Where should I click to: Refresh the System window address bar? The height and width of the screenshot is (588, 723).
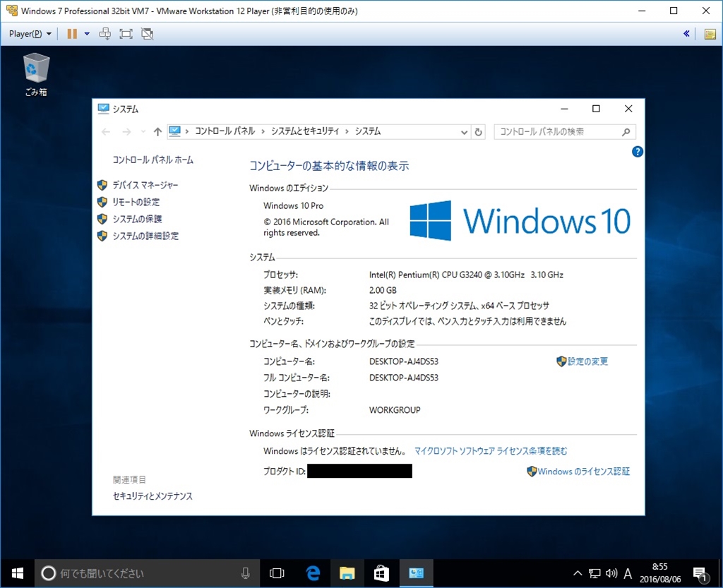479,132
